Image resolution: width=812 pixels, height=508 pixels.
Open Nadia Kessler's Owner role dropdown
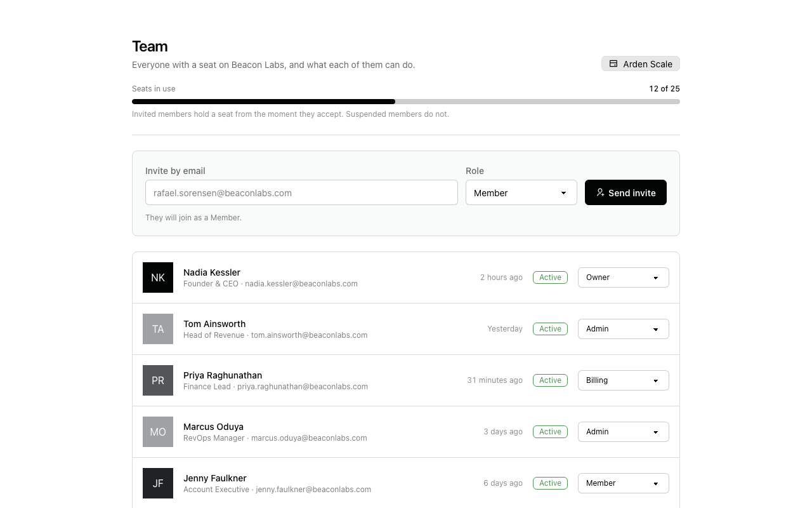click(x=624, y=277)
